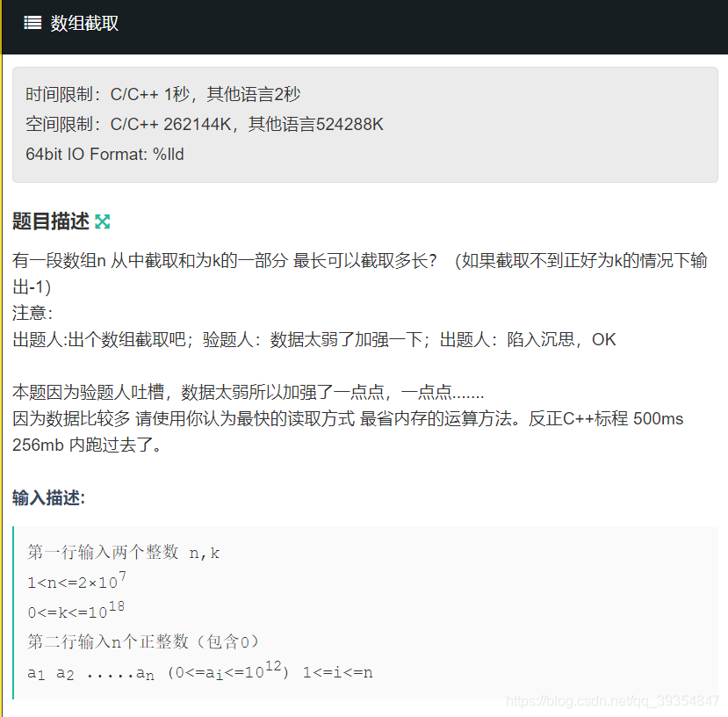Click the 题目描述 heading
Image resolution: width=728 pixels, height=717 pixels.
[x=51, y=221]
